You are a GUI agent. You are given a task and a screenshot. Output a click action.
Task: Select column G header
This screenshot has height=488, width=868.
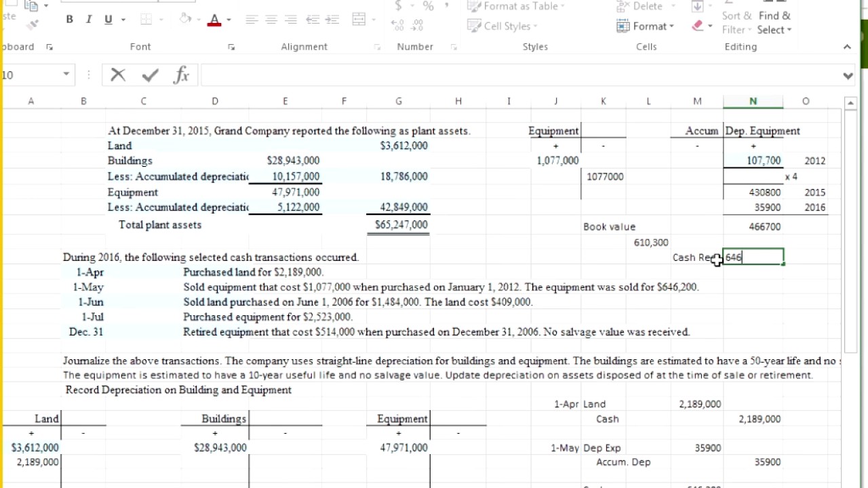point(399,101)
